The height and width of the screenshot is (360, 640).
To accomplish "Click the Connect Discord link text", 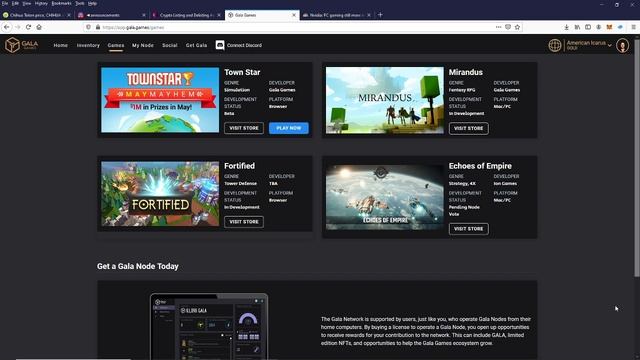I will [244, 45].
